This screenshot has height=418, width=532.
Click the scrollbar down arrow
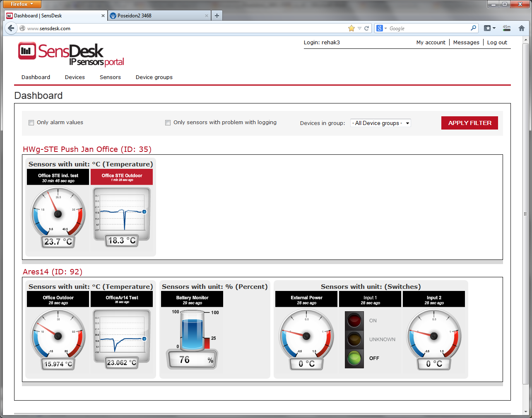526,412
